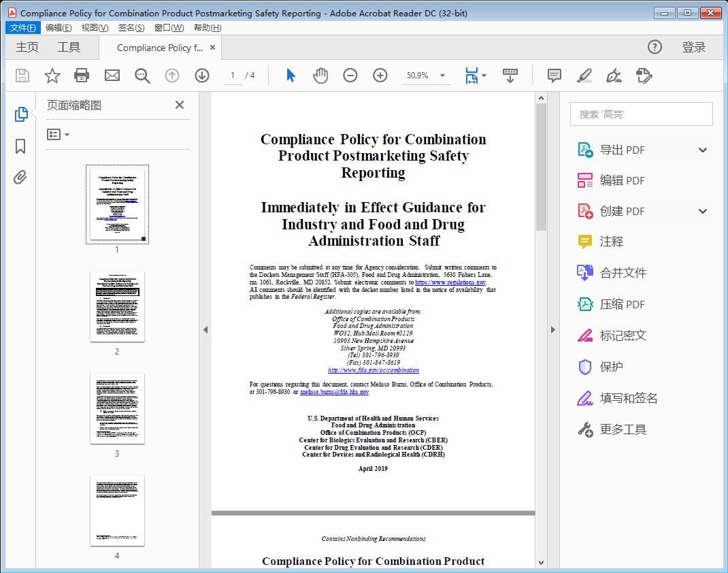
Task: Expand the 导出 PDF options chevron
Action: pyautogui.click(x=701, y=149)
